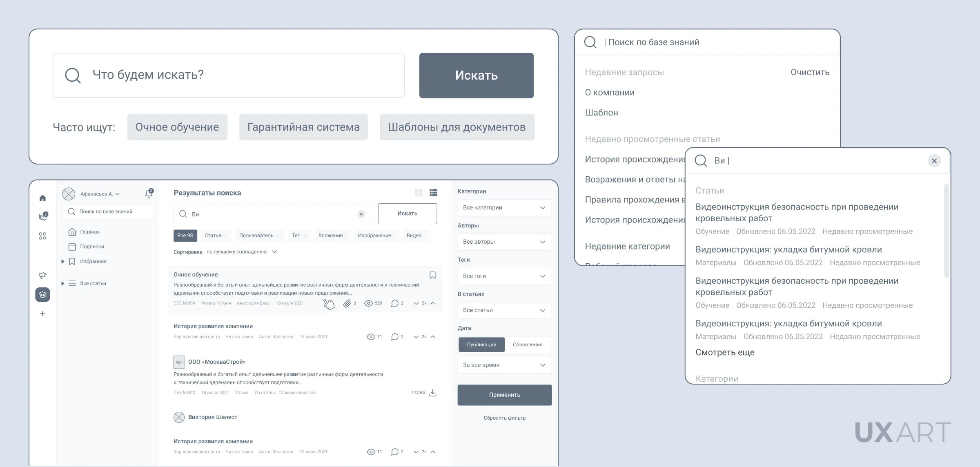Screen dimensions: 980x467
Task: Switch to grid view layout
Action: coord(419,193)
